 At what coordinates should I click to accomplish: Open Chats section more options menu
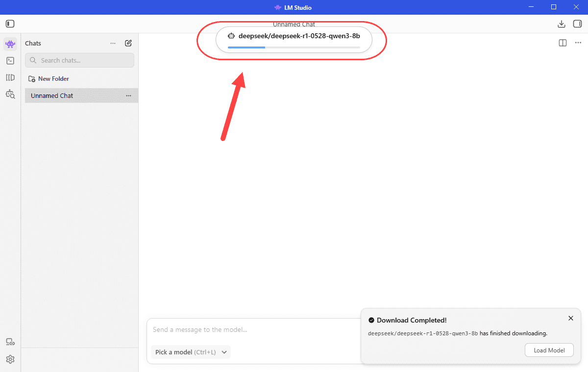coord(113,43)
